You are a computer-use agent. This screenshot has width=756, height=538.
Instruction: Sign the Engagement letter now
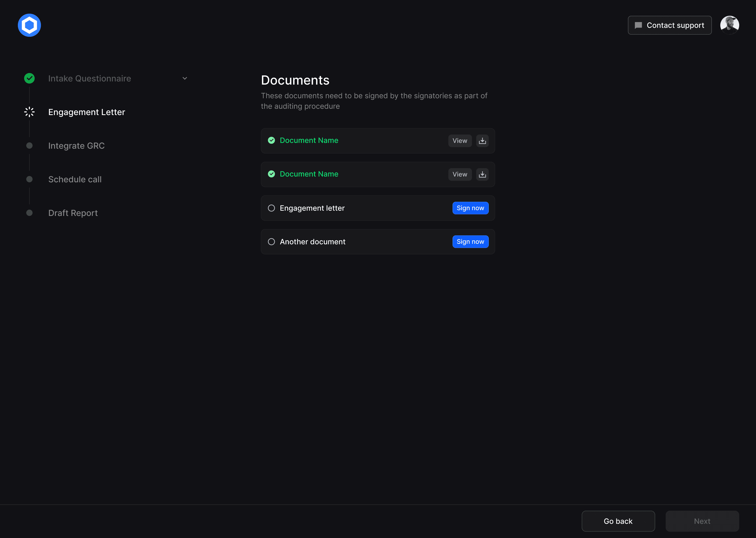[x=470, y=208]
